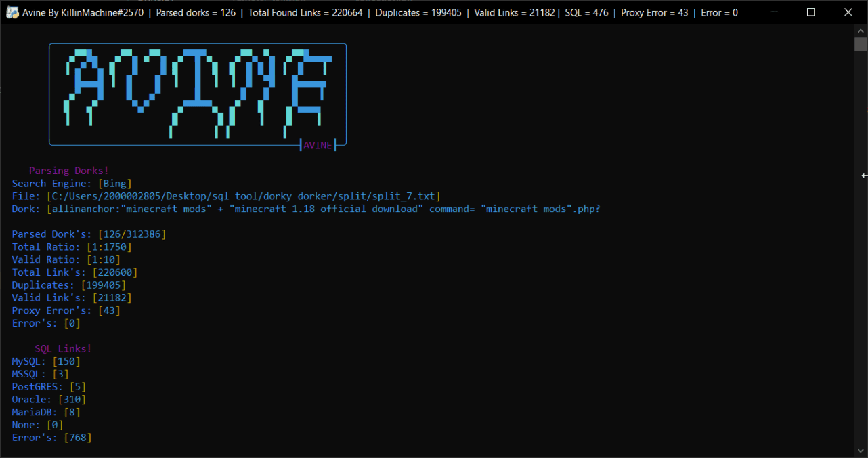Click the Proxy Error count in the title bar
Image resolution: width=868 pixels, height=458 pixels.
tap(654, 12)
